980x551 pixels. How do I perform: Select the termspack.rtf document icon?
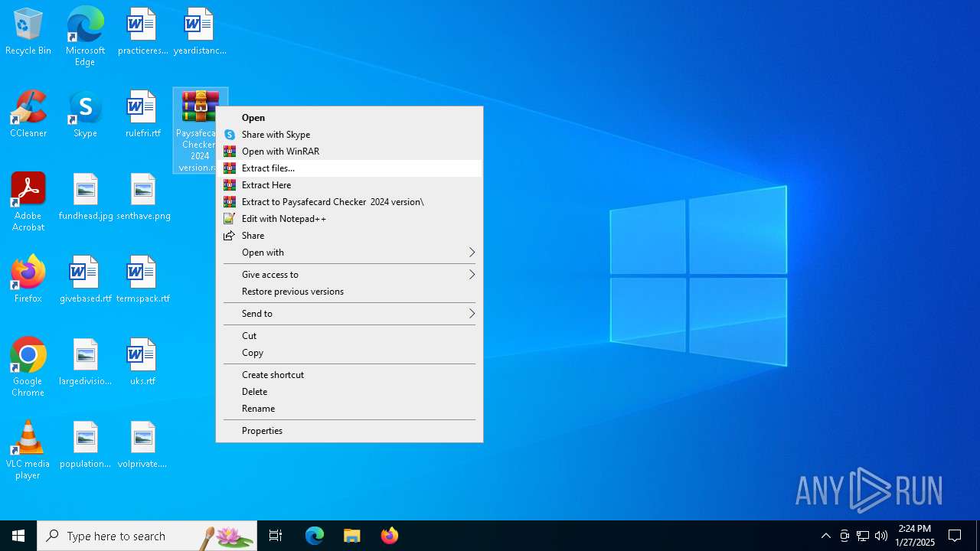click(143, 280)
